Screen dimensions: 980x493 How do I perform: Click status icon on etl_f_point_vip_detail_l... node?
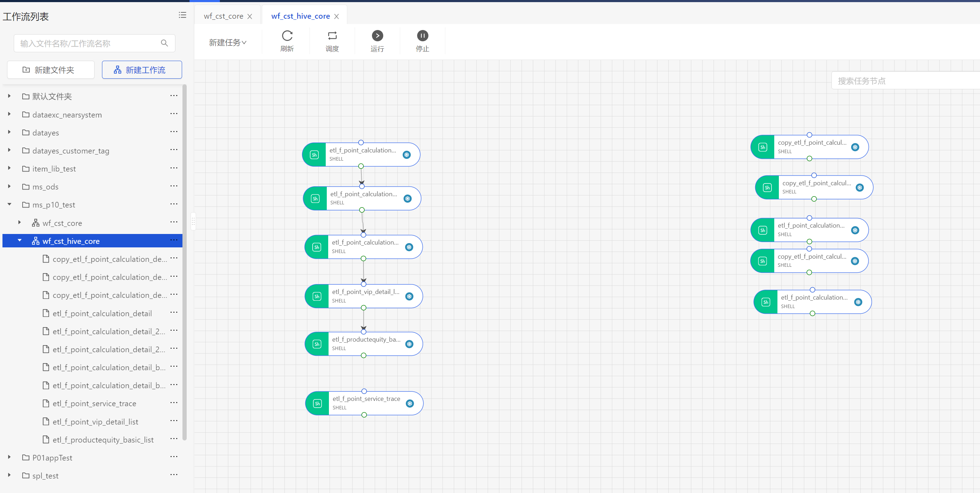409,296
